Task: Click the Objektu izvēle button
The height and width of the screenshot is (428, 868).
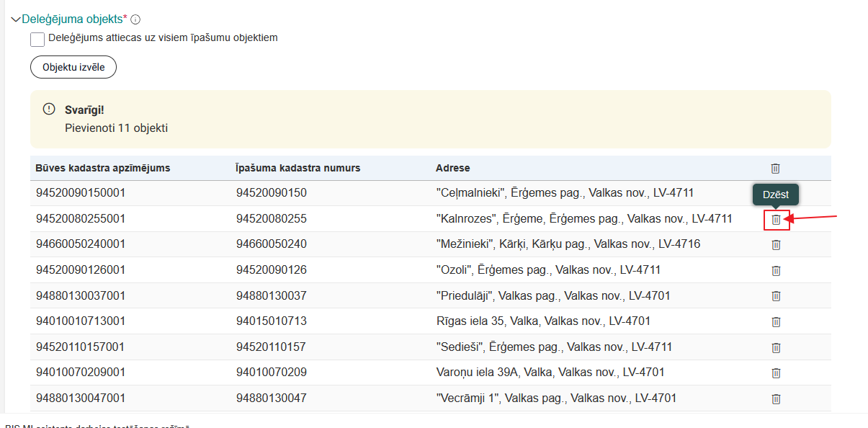Action: tap(73, 67)
